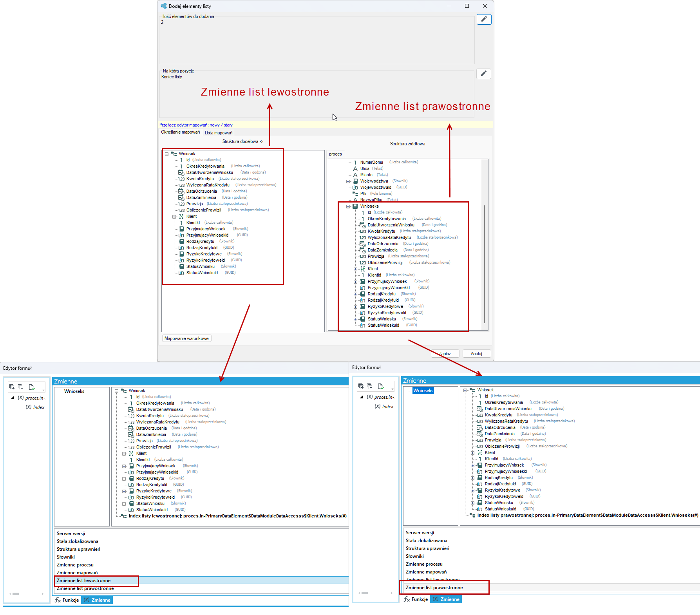The height and width of the screenshot is (615, 700).
Task: Expand all nodes in left Edytor formuł toolbar
Action: 12,387
